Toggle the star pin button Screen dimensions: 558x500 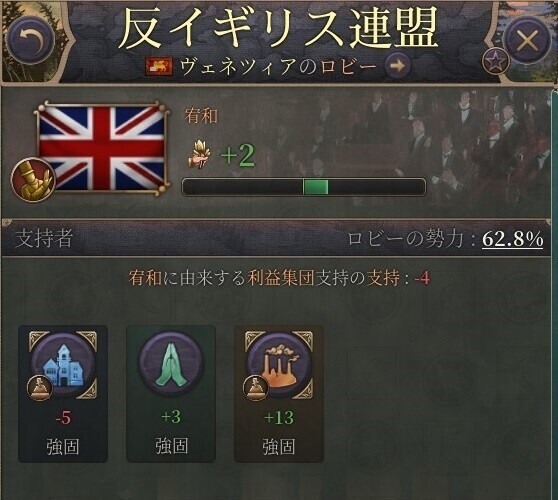pos(495,62)
